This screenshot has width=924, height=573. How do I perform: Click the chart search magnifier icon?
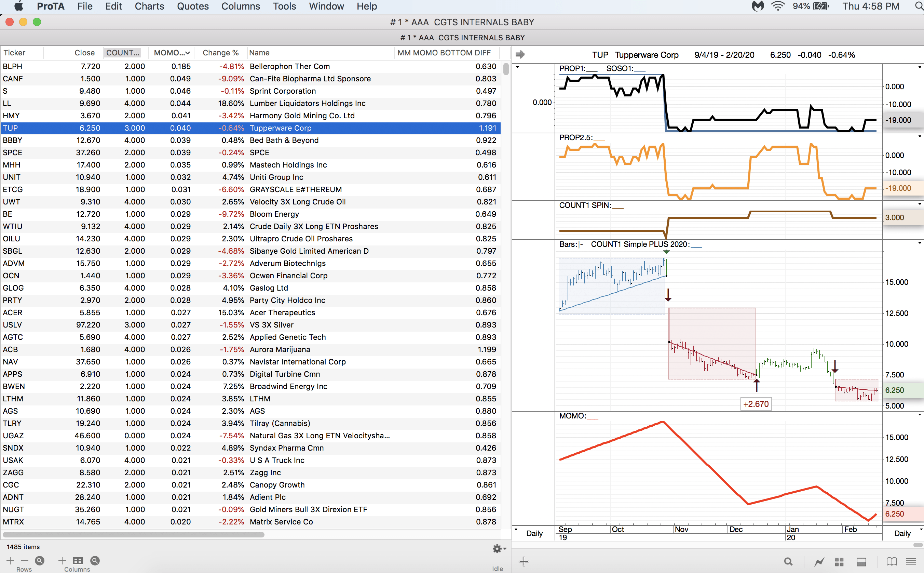coord(788,562)
